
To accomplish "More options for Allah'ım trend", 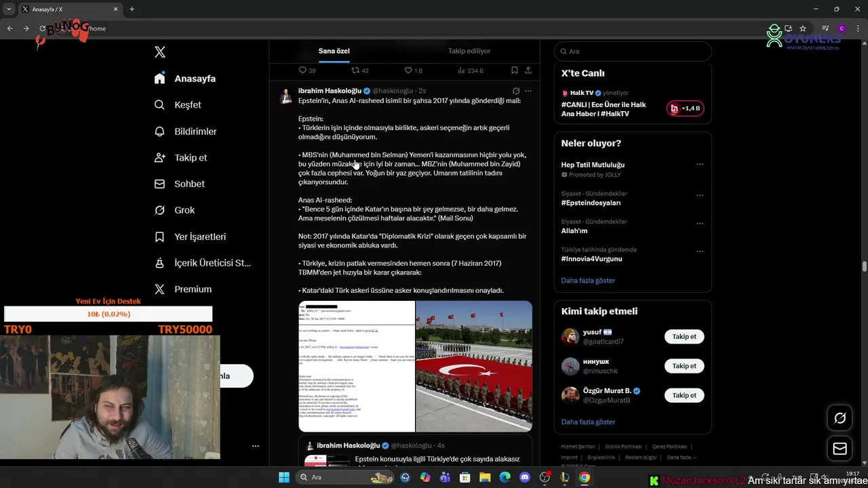I will click(x=700, y=224).
